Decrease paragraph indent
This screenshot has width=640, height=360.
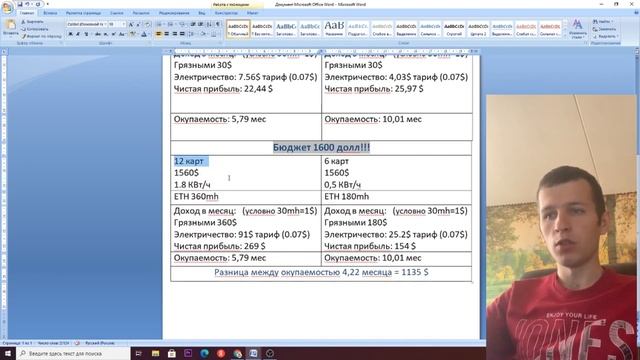(193, 24)
